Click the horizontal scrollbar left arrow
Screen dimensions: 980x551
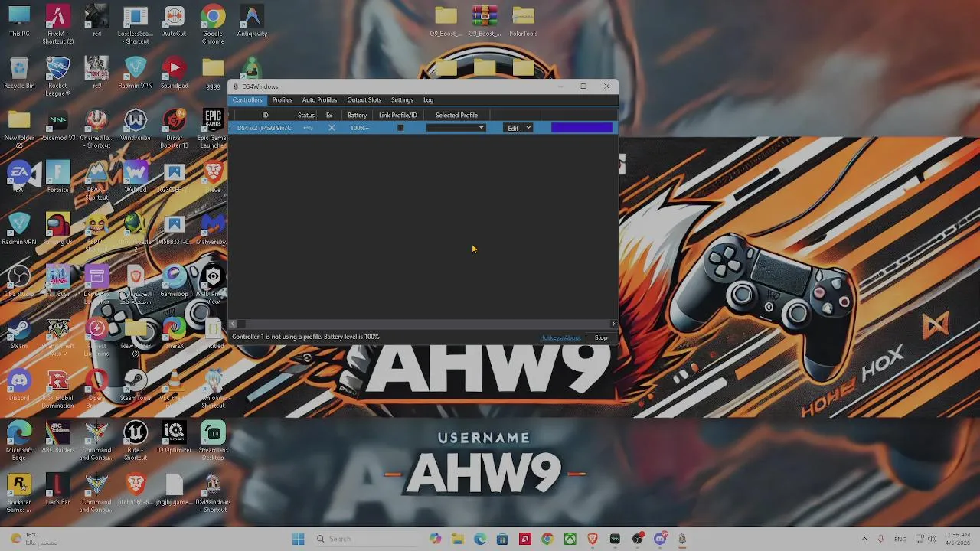[x=233, y=324]
